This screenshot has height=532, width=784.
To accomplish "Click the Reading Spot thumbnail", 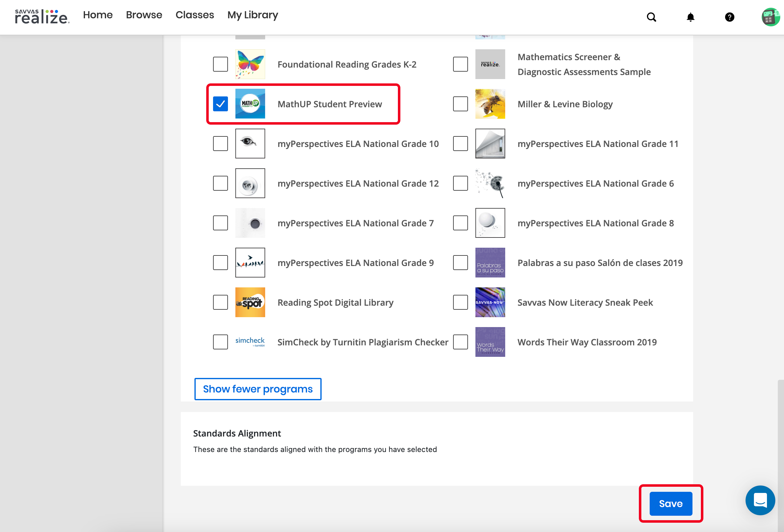I will click(x=250, y=302).
